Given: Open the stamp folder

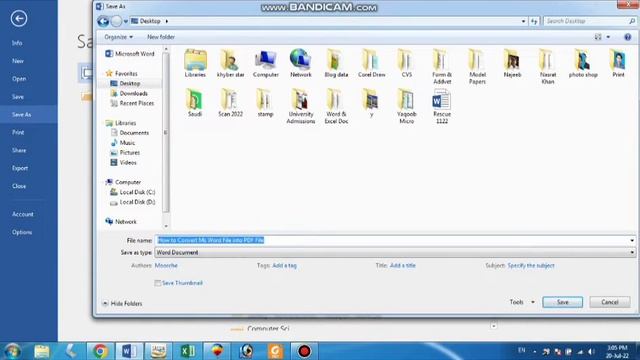Looking at the screenshot, I should tap(265, 103).
